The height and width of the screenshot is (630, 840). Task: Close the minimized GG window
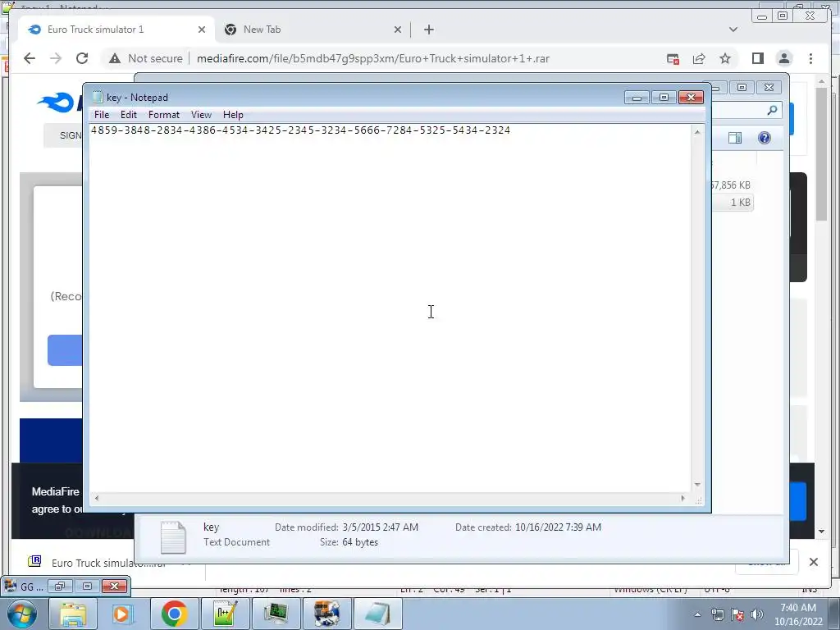114,586
